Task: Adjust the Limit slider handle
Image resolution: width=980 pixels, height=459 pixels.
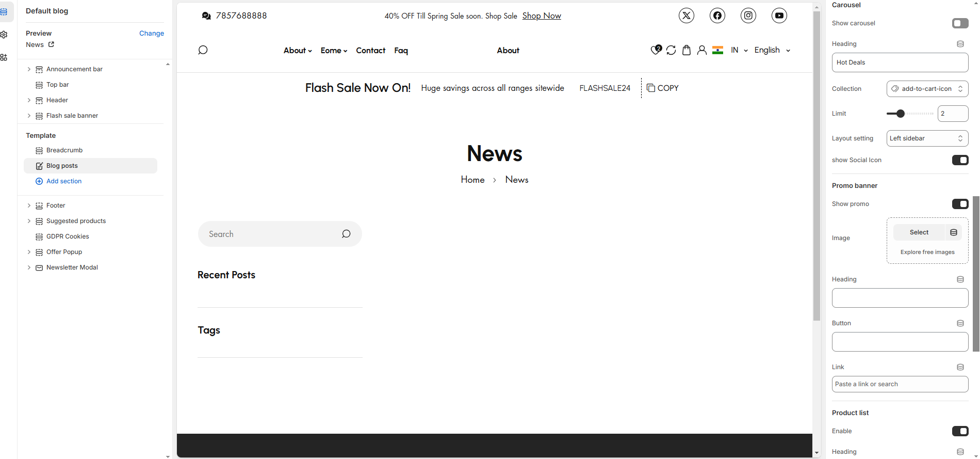Action: click(x=901, y=114)
